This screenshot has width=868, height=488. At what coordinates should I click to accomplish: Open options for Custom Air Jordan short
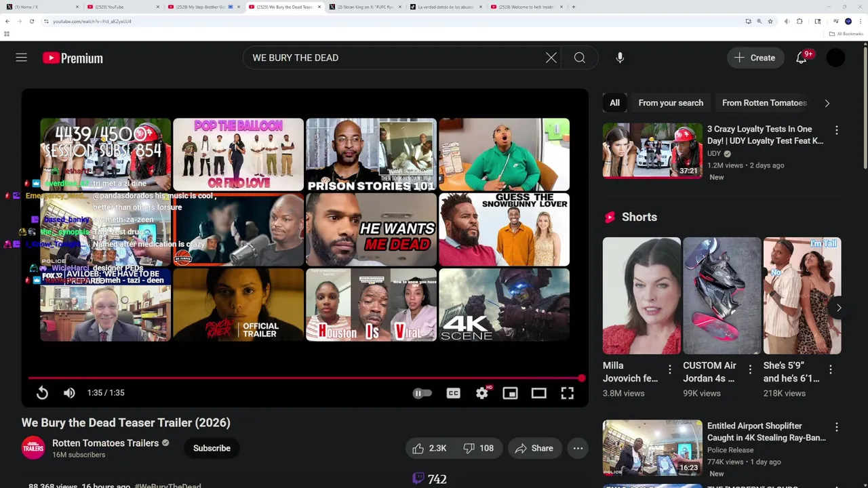750,369
